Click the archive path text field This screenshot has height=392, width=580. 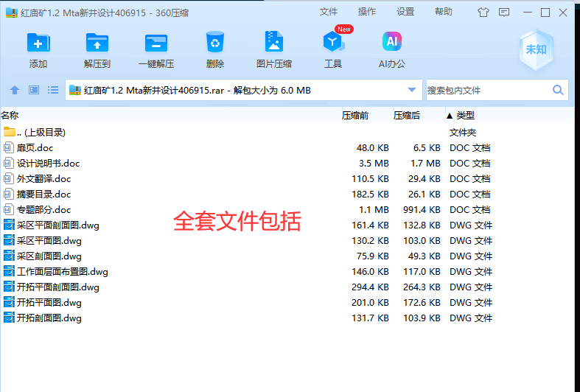click(244, 90)
